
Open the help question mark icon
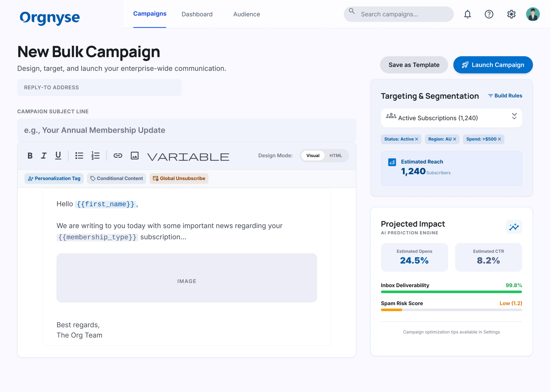(489, 14)
